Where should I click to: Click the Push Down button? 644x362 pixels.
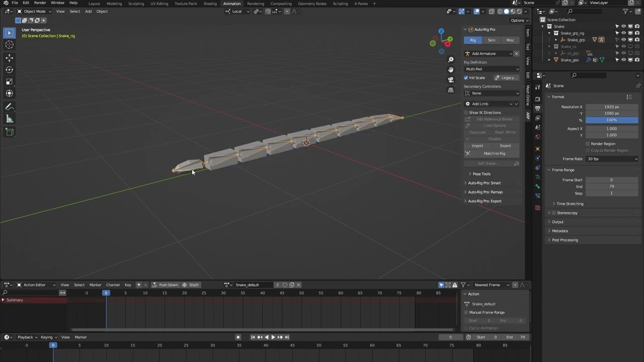click(x=166, y=285)
